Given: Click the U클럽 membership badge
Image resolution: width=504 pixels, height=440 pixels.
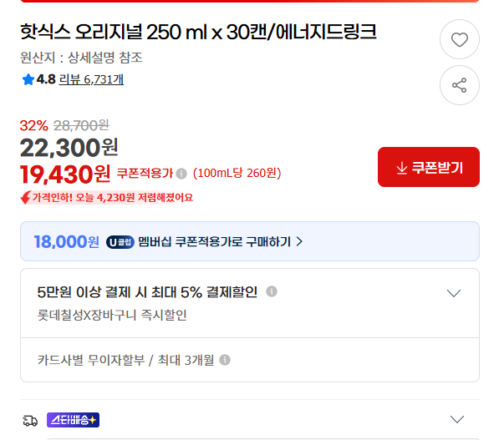Looking at the screenshot, I should click(120, 242).
